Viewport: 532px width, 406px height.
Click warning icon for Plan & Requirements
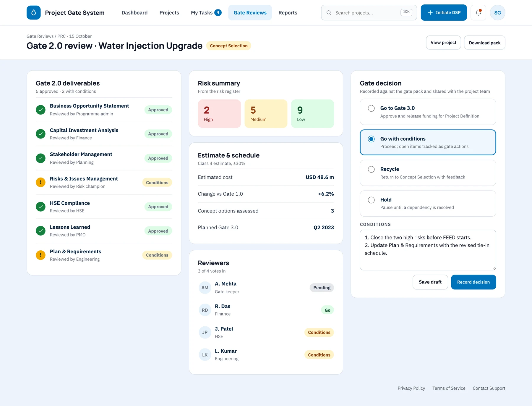point(40,255)
